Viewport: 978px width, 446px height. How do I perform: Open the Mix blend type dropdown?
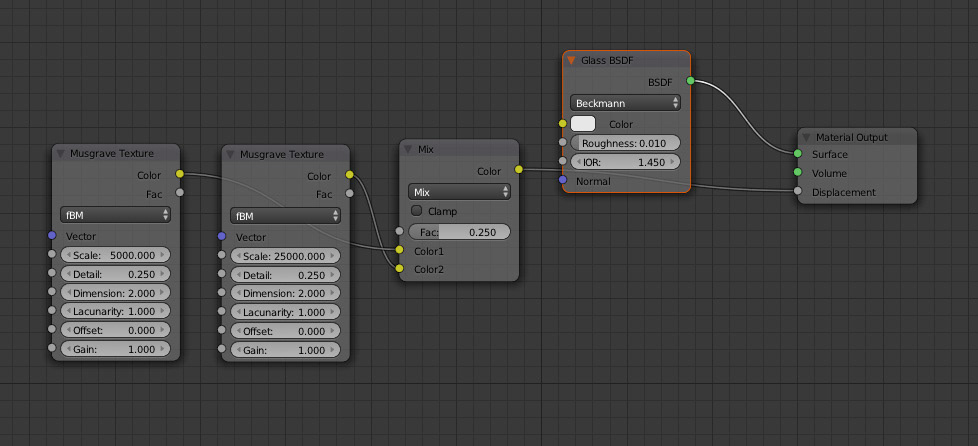coord(459,192)
